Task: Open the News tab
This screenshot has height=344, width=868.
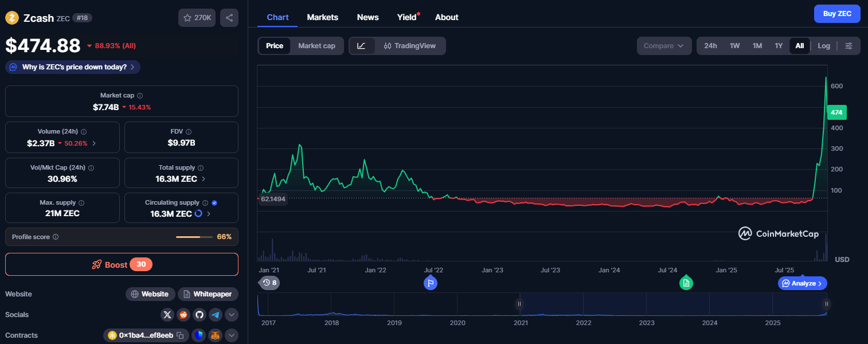Action: point(367,17)
